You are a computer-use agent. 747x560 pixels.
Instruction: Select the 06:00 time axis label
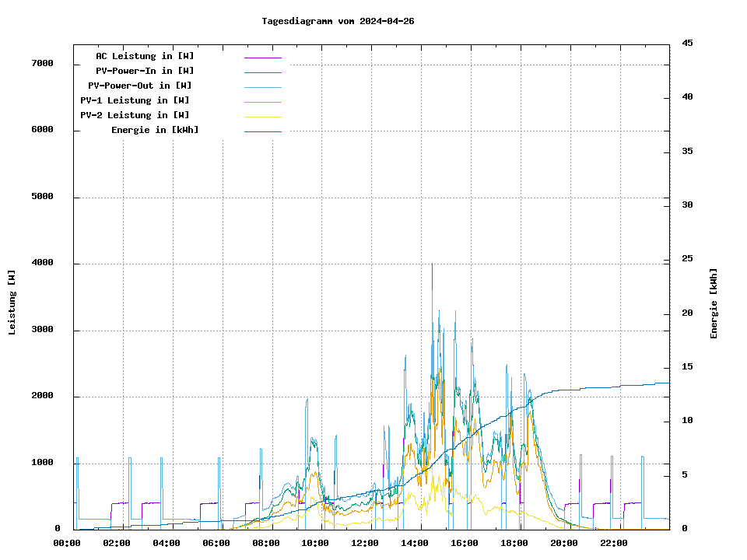(216, 543)
